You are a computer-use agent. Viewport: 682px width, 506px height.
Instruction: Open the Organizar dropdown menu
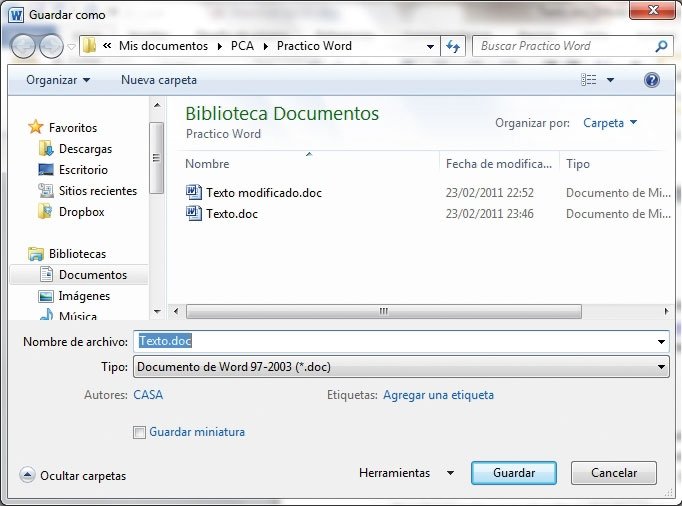click(58, 80)
